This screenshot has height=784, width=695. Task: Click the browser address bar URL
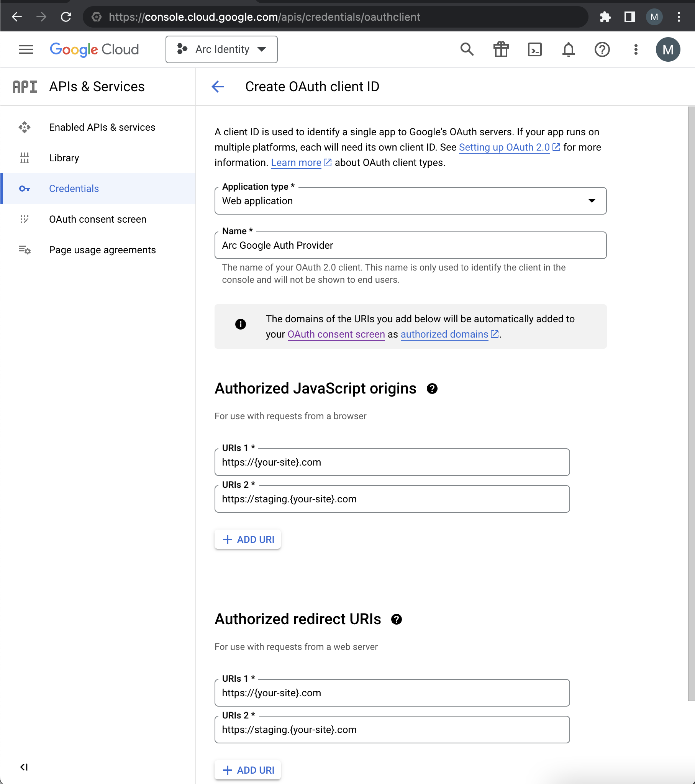tap(264, 17)
